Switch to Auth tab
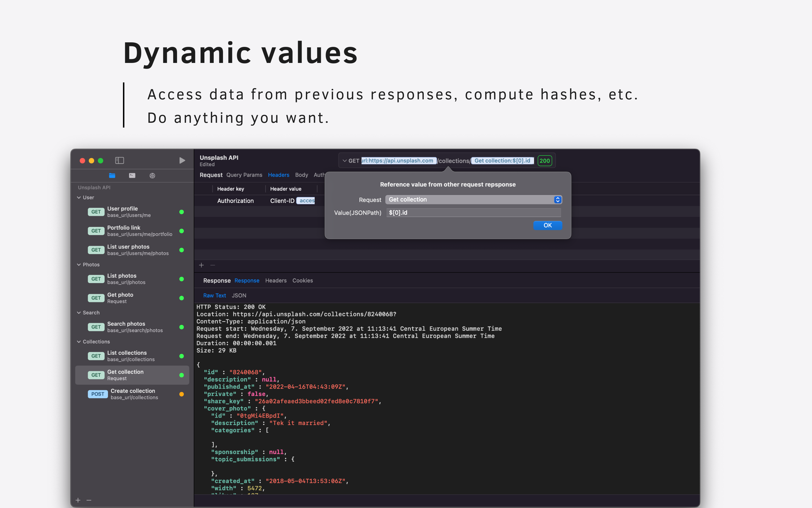The width and height of the screenshot is (812, 508). (x=319, y=175)
